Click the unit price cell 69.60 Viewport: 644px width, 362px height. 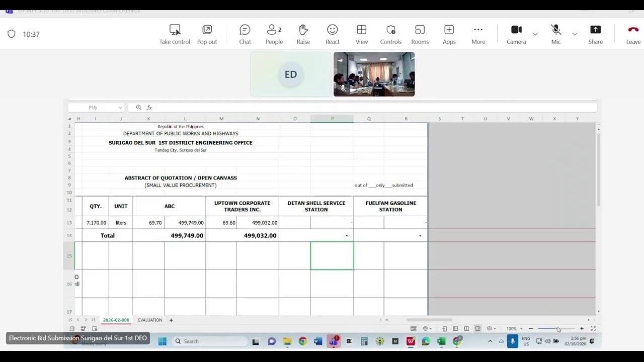tap(221, 223)
